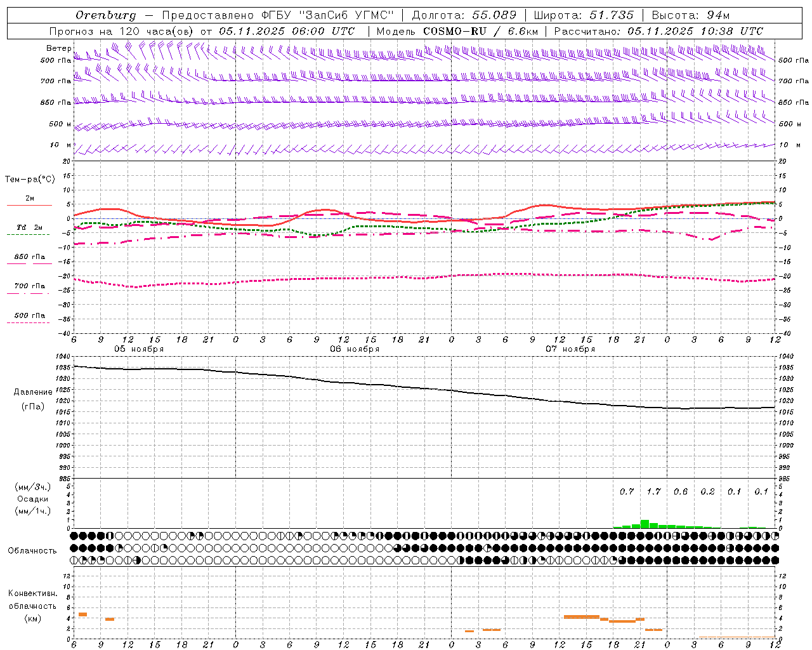The height and width of the screenshot is (650, 812).
Task: Click the "0.2" precipitation amount
Action: click(x=707, y=492)
